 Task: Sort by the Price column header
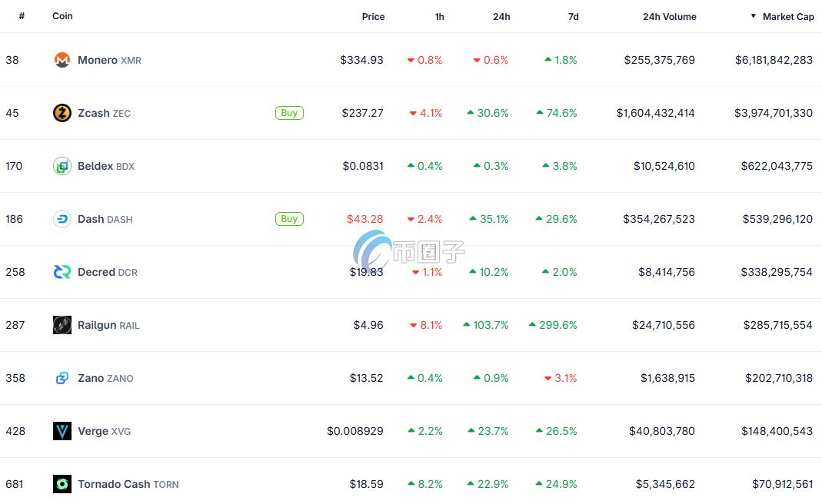pyautogui.click(x=373, y=16)
